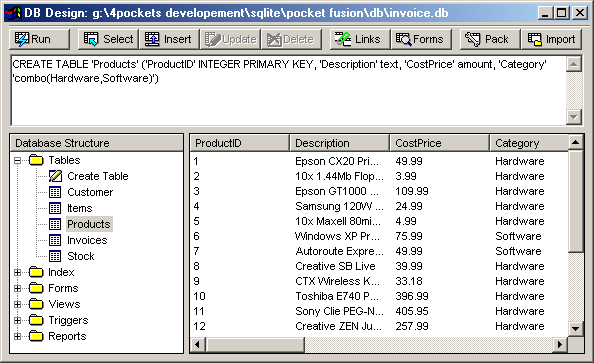Click the Description column header
This screenshot has height=363, width=594.
(x=339, y=143)
